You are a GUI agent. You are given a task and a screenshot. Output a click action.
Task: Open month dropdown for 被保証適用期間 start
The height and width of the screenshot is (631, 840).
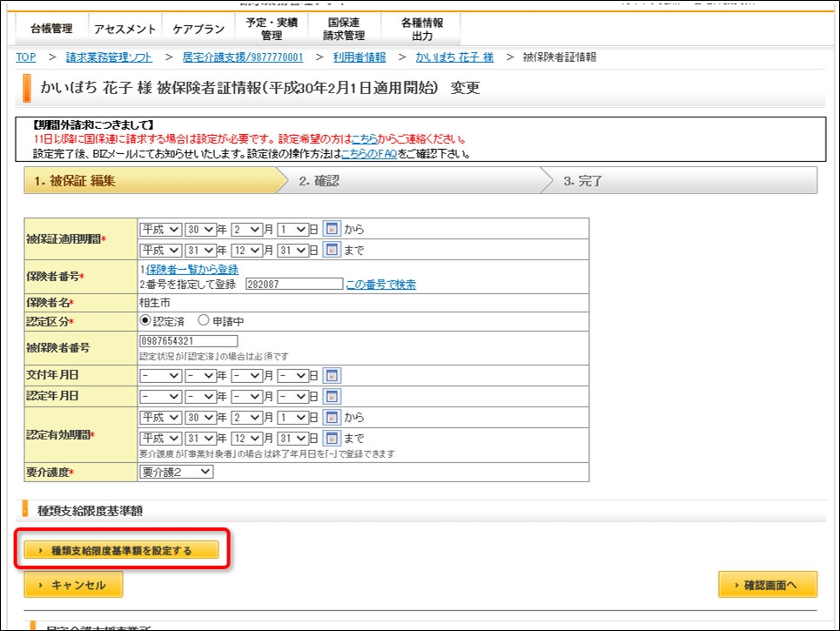point(247,229)
